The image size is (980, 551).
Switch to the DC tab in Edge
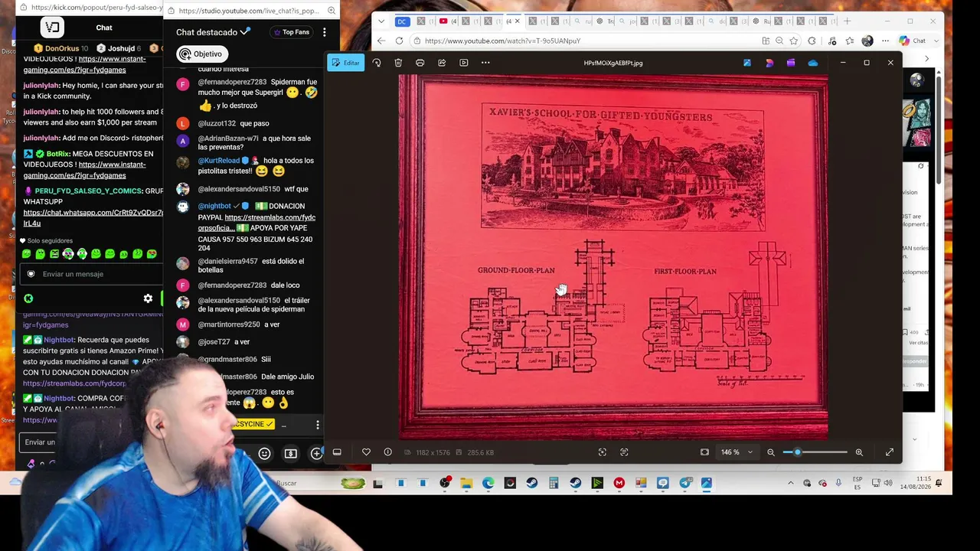point(402,21)
